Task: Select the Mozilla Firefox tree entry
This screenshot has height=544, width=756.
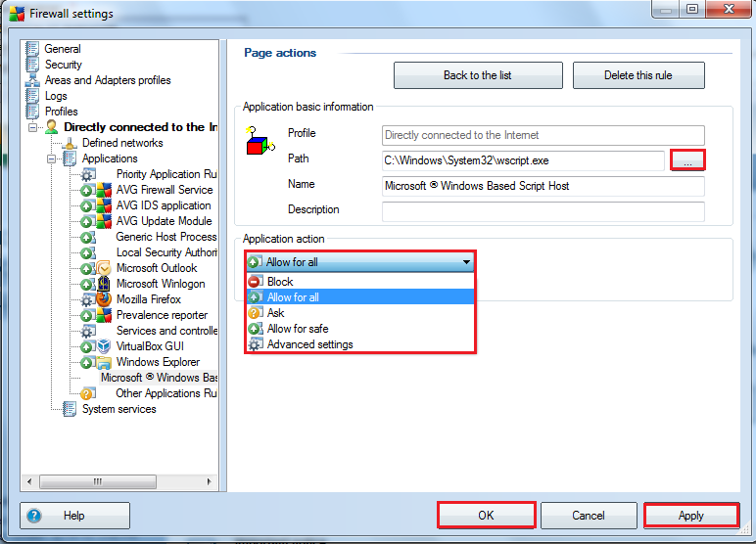Action: click(x=149, y=299)
